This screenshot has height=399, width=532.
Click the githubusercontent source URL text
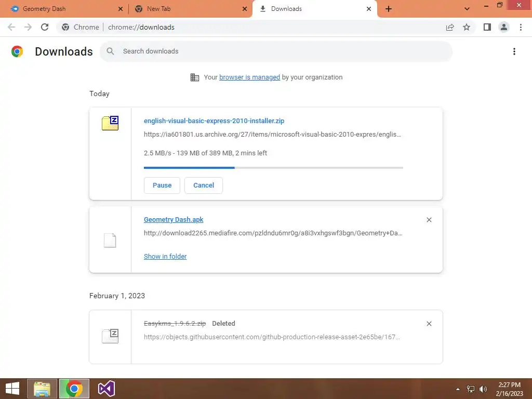click(272, 337)
